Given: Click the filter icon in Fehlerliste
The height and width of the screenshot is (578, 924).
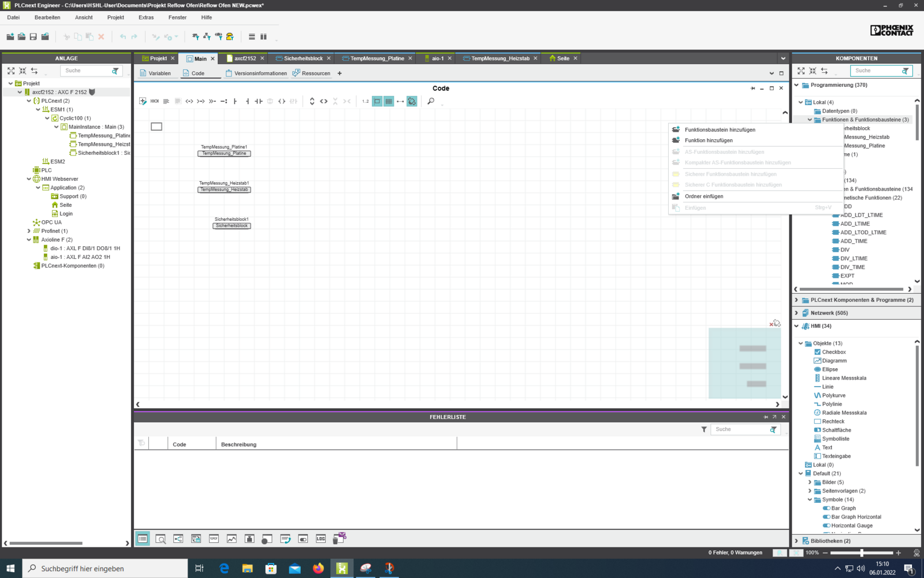Looking at the screenshot, I should [703, 429].
